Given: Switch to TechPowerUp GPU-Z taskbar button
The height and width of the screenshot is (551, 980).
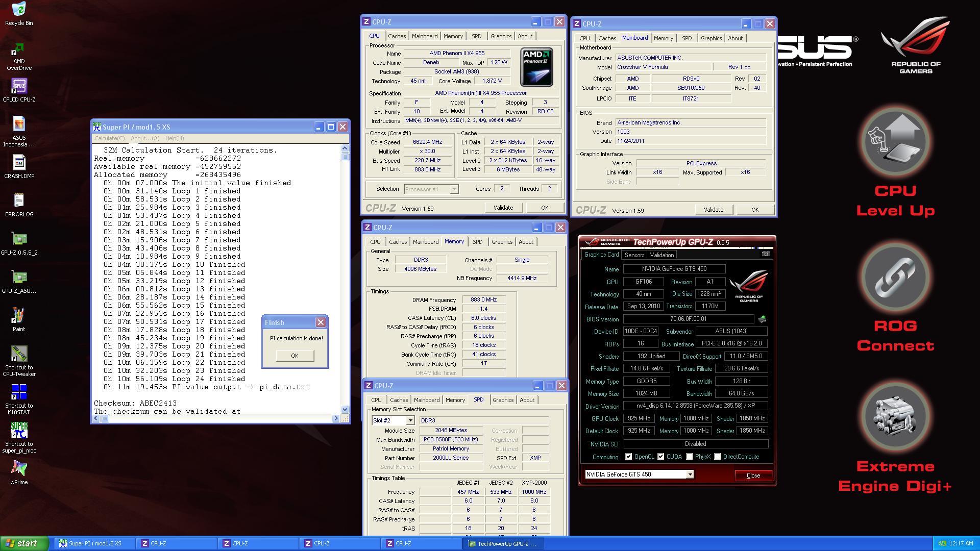Looking at the screenshot, I should [x=504, y=544].
